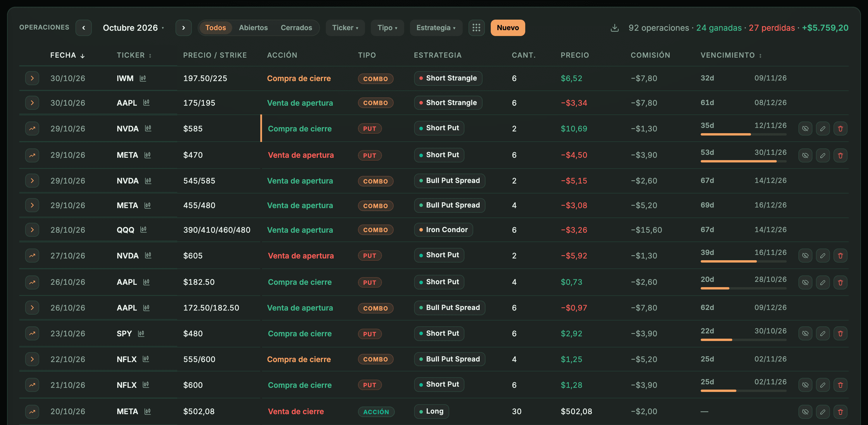The width and height of the screenshot is (868, 425).
Task: Click the download export icon
Action: click(615, 28)
